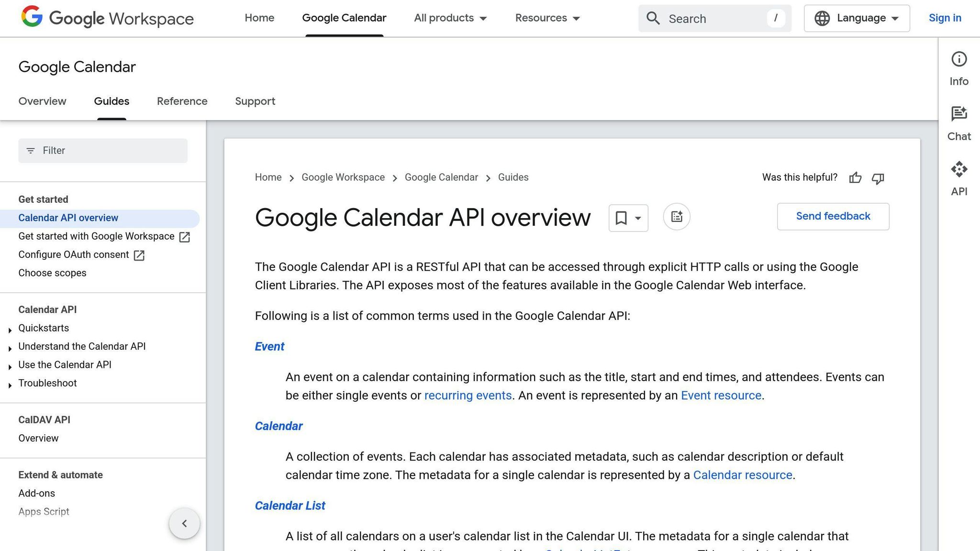Open the Google Calendar navigation tab

click(x=344, y=18)
